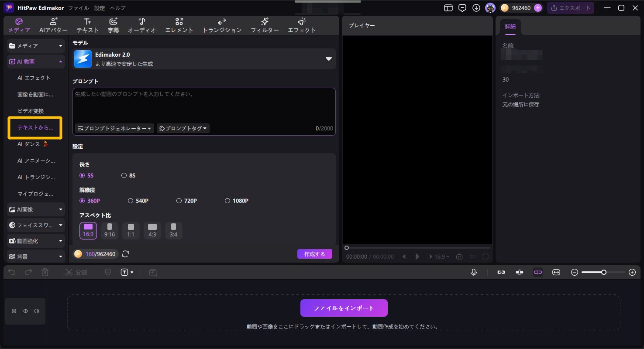Open the ヘルプ menu

[117, 7]
